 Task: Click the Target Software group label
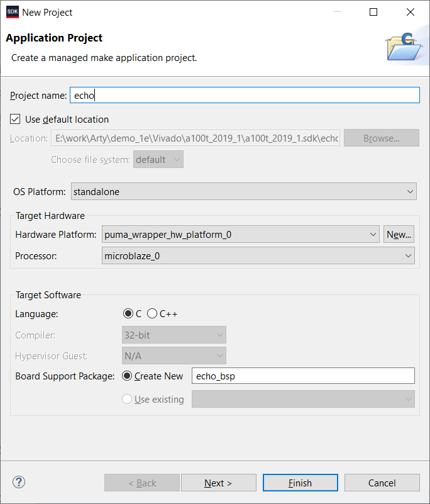[x=48, y=295]
